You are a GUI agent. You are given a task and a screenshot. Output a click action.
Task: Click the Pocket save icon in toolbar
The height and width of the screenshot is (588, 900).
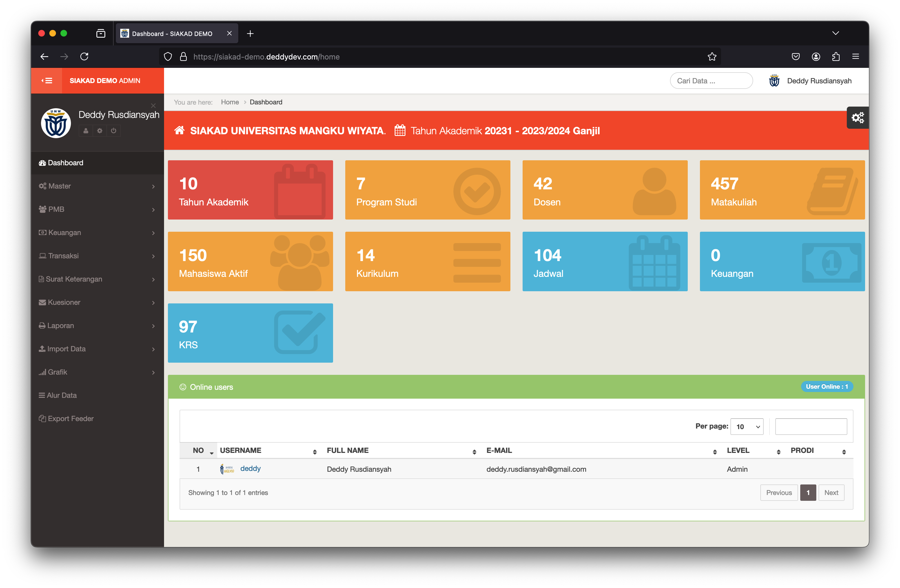pos(796,57)
